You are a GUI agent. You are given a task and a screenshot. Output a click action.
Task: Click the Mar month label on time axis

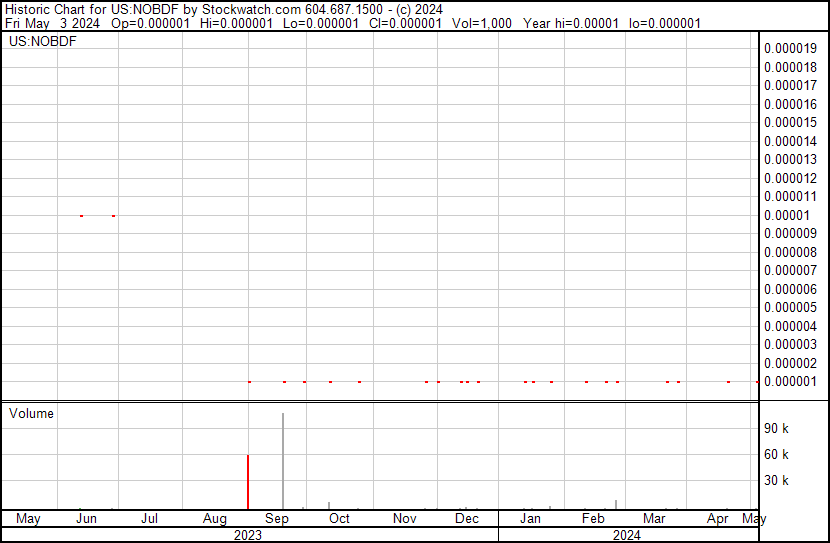point(654,519)
